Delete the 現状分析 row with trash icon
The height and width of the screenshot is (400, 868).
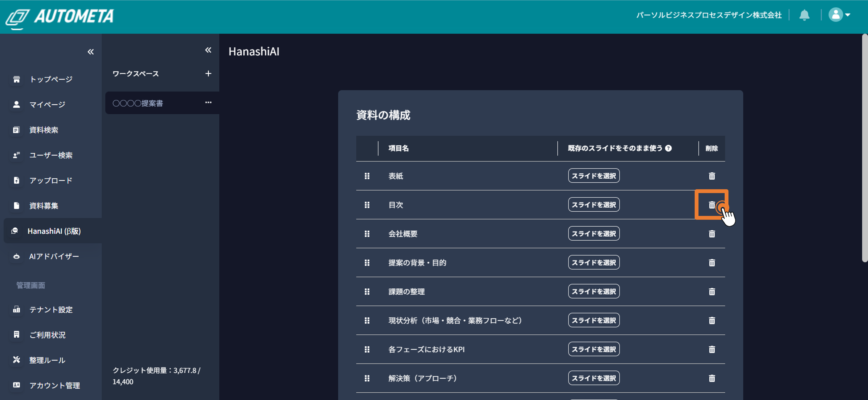click(x=712, y=320)
